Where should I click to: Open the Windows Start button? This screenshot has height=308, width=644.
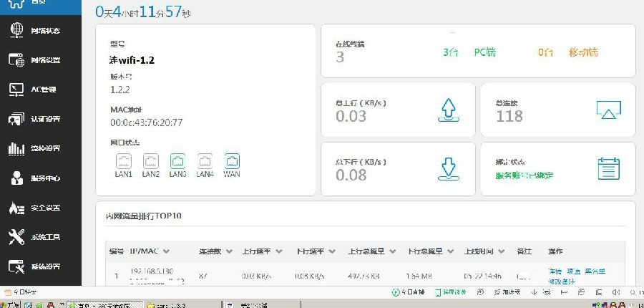click(x=9, y=305)
